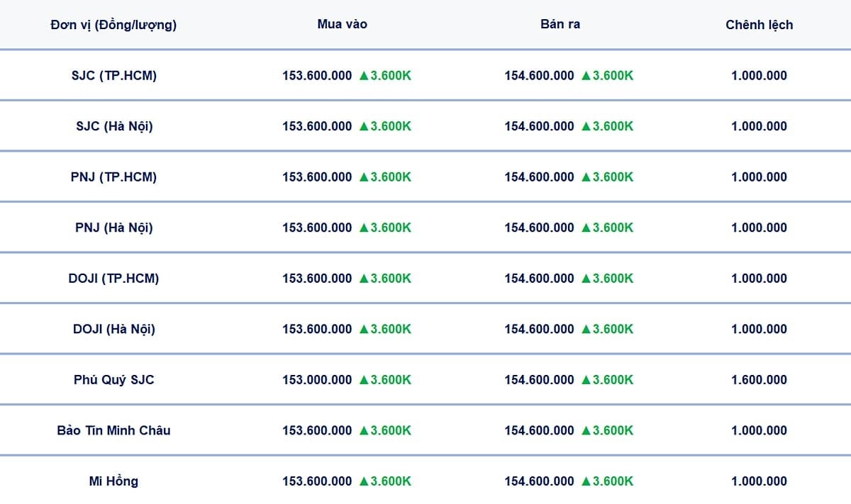This screenshot has height=504, width=851.
Task: Click the Mi Hồng row label
Action: (x=114, y=481)
